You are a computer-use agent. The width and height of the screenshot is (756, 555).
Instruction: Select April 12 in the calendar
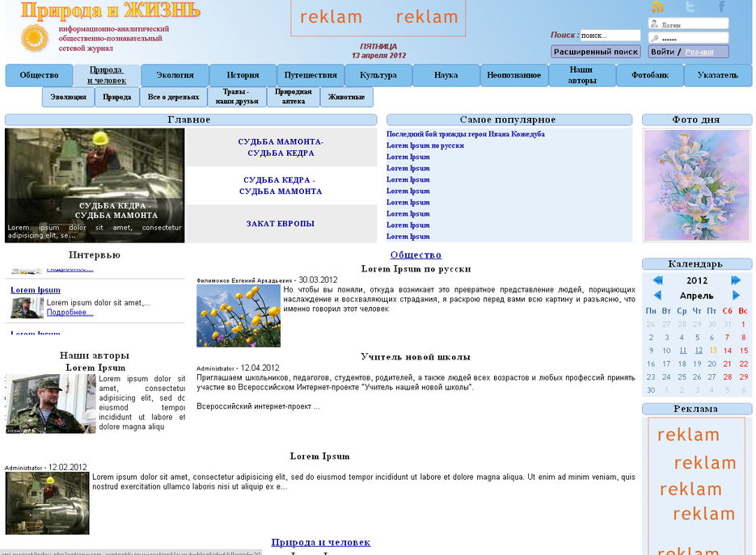[698, 351]
